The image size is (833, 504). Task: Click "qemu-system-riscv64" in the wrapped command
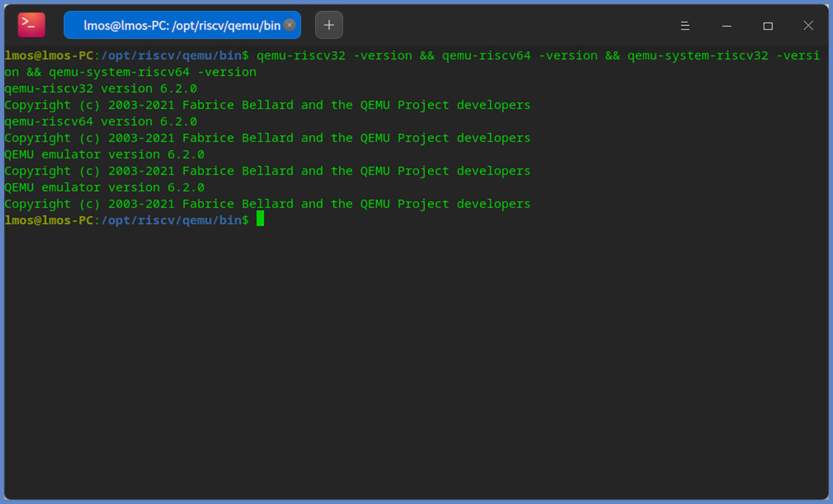click(x=119, y=72)
